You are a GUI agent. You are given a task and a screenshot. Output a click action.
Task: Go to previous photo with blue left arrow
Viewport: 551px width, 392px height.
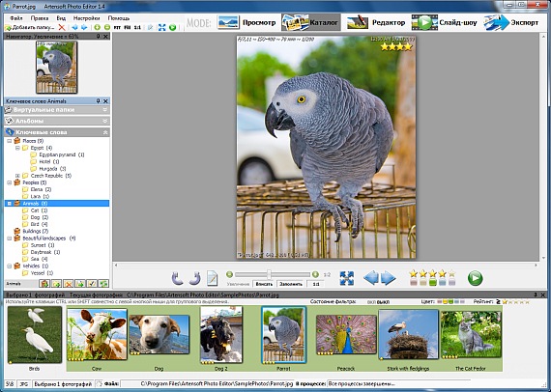(371, 278)
